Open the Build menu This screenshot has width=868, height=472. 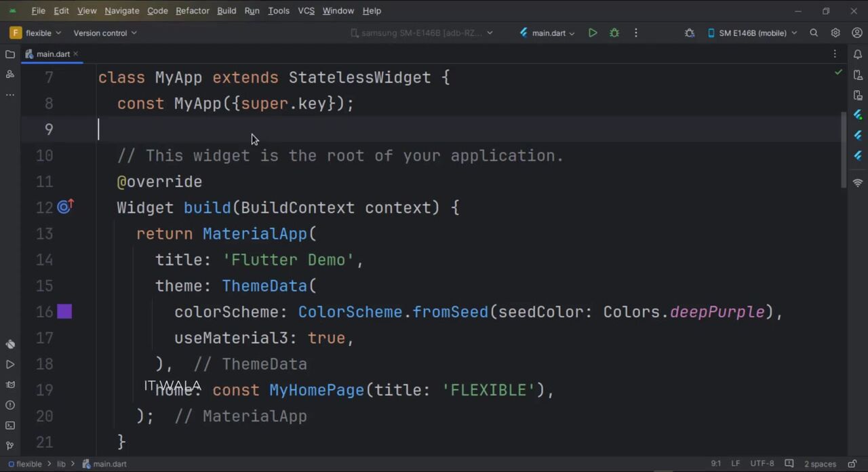226,11
